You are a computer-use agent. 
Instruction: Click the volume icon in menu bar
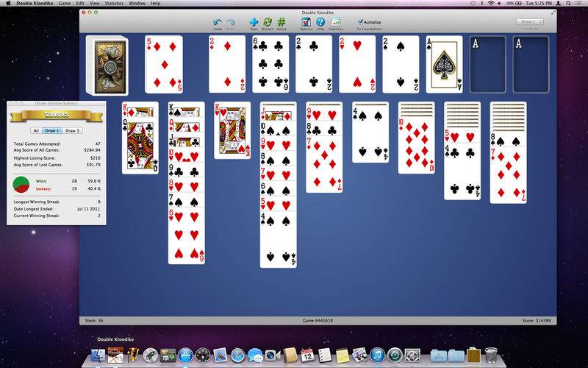500,3
